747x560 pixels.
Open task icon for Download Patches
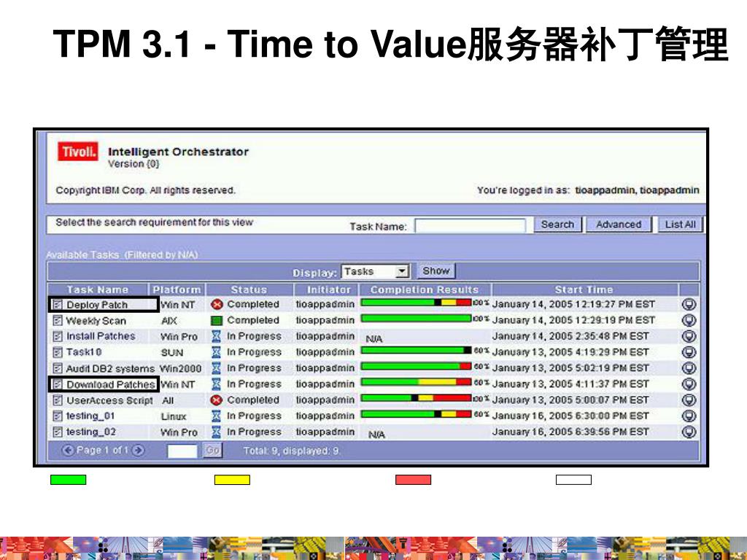[x=58, y=384]
